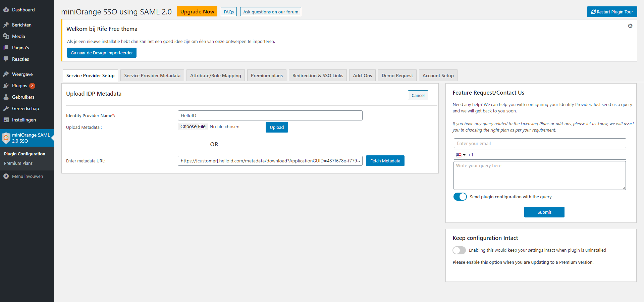Click the Upload button
Viewport: 644px width, 302px height.
click(277, 127)
